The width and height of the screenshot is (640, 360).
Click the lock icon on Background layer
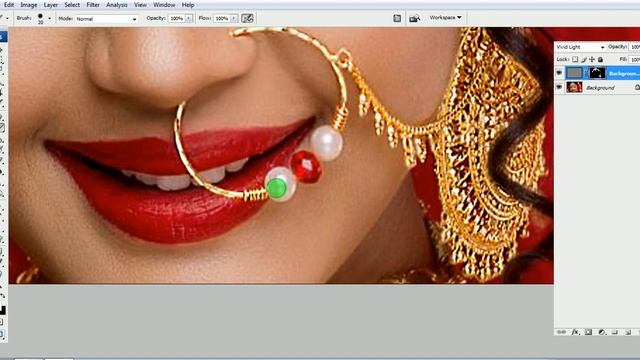637,87
